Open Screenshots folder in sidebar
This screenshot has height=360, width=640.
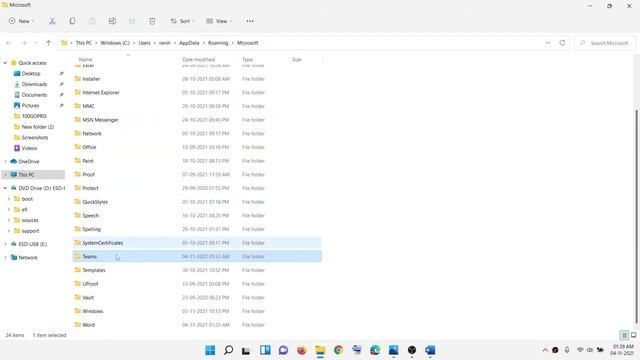coord(34,138)
